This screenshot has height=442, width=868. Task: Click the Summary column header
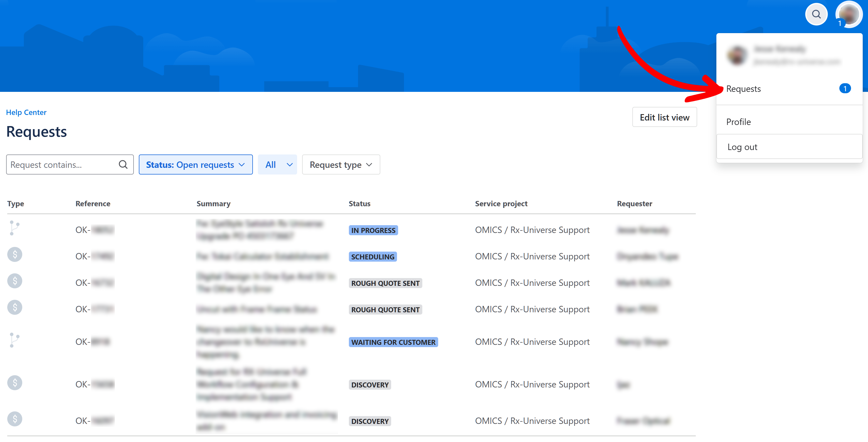(213, 204)
